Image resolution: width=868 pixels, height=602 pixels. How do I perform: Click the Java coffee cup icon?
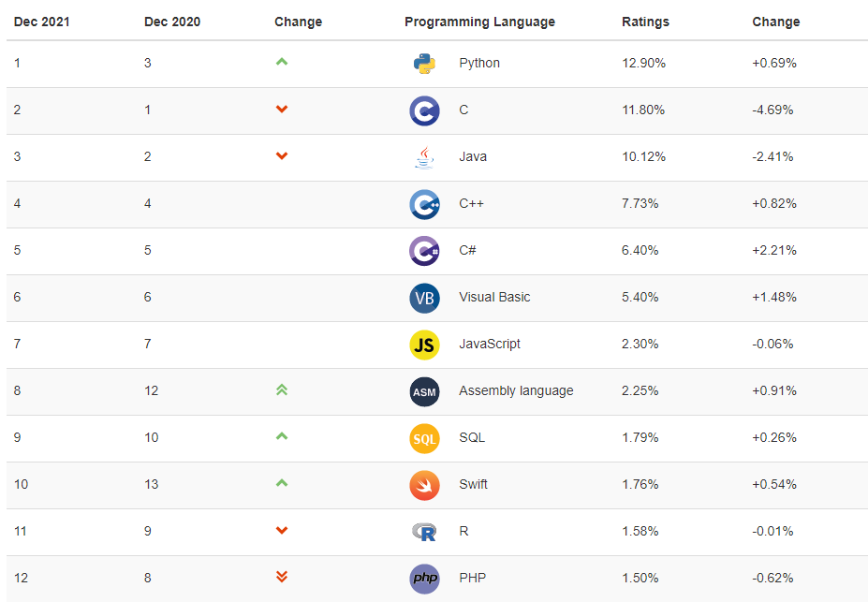pyautogui.click(x=424, y=157)
